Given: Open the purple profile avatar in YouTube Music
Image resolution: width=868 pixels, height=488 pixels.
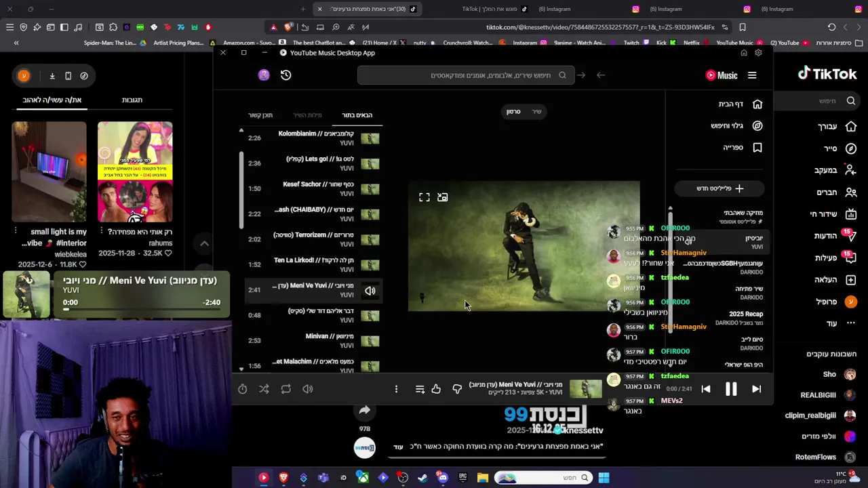Looking at the screenshot, I should pos(264,75).
